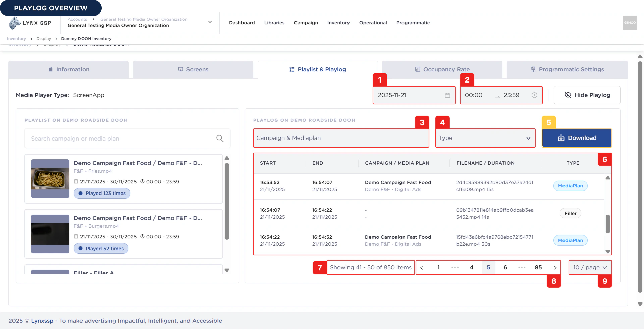This screenshot has width=644, height=330.
Task: Click the clock icon in time range
Action: (534, 95)
